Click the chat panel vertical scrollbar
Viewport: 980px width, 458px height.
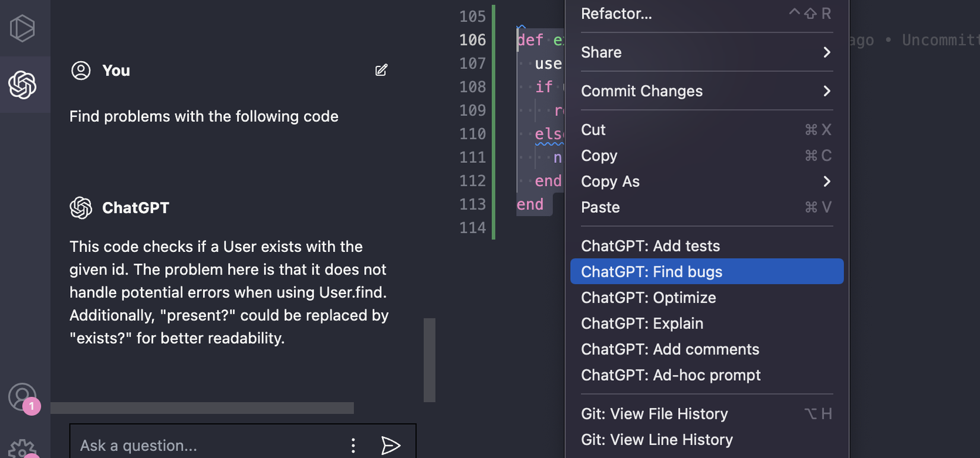point(429,360)
